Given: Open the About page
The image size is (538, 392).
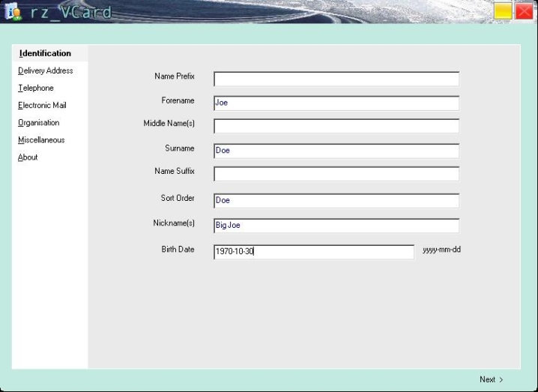Looking at the screenshot, I should pos(28,157).
